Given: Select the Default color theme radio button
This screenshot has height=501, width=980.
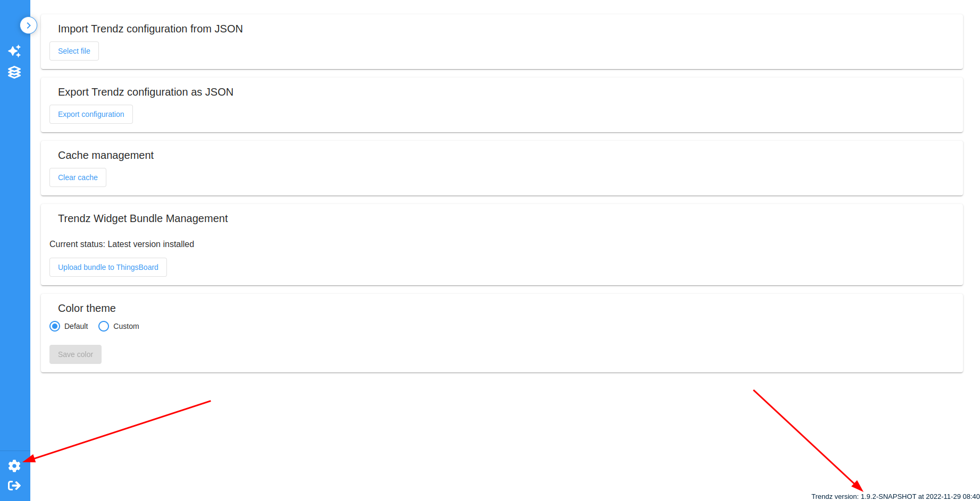Looking at the screenshot, I should pos(54,326).
